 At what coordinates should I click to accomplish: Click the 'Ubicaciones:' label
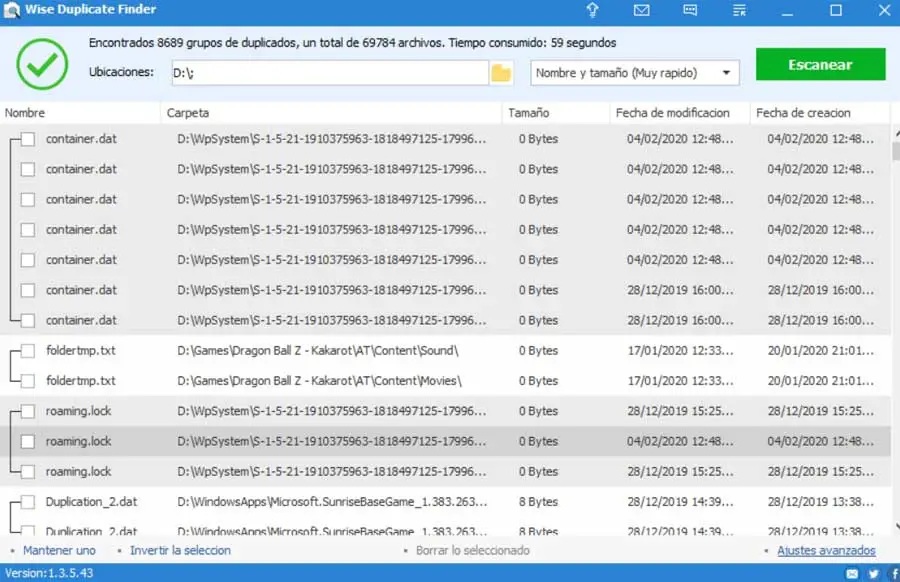(x=121, y=72)
